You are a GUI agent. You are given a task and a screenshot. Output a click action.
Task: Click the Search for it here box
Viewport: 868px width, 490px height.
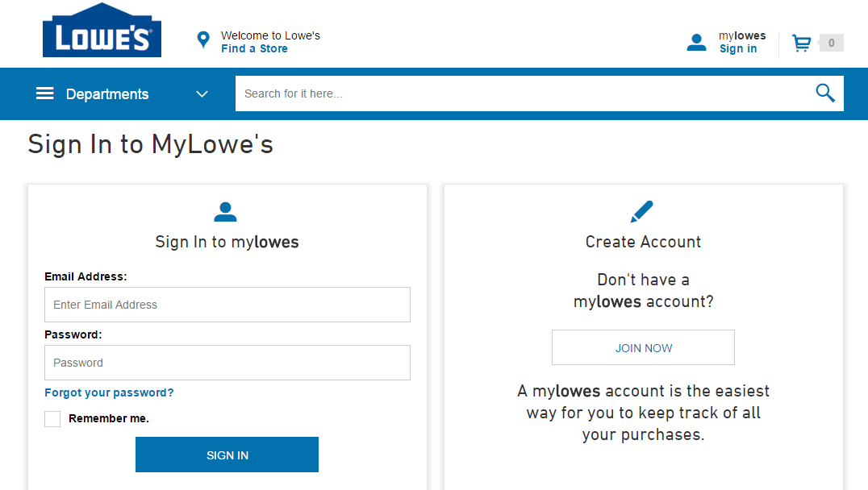point(523,93)
